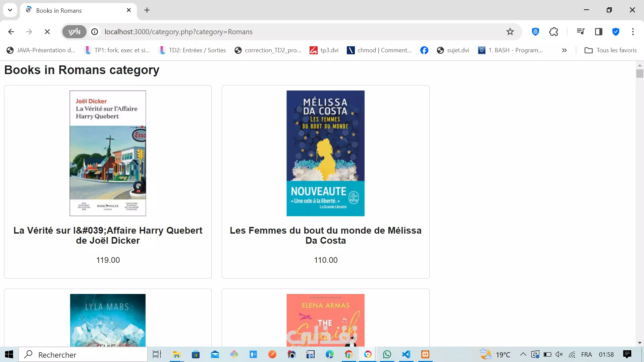
Task: Open the Extensions puzzle menu
Action: click(x=553, y=32)
